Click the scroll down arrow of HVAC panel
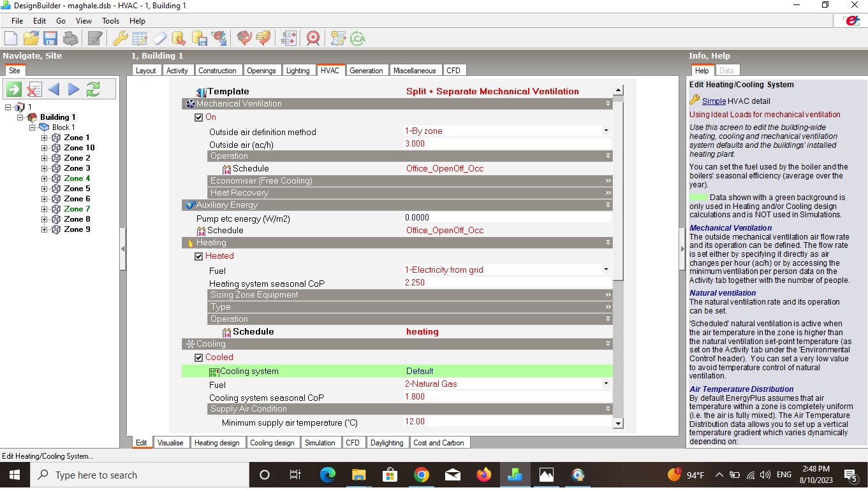 [617, 423]
